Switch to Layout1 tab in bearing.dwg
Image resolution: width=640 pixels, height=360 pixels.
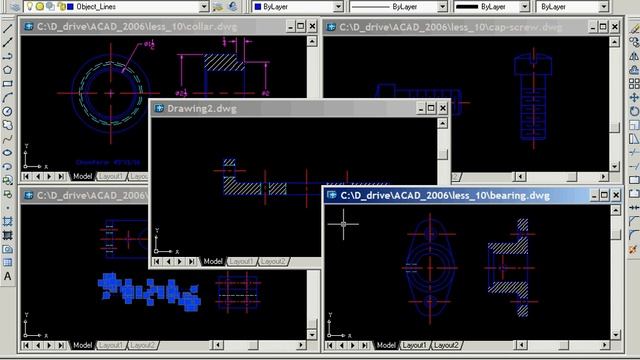414,345
